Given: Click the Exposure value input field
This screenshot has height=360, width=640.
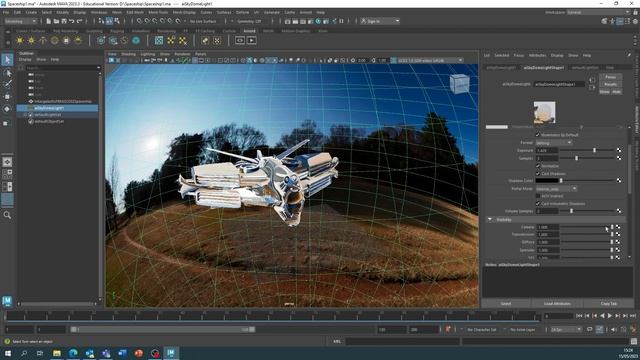Looking at the screenshot, I should tap(547, 151).
